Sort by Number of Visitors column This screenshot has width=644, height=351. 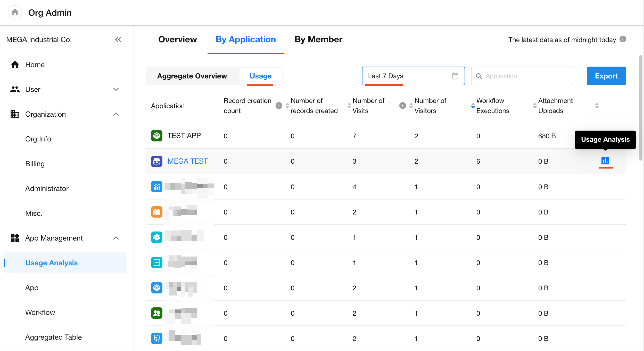pos(473,106)
